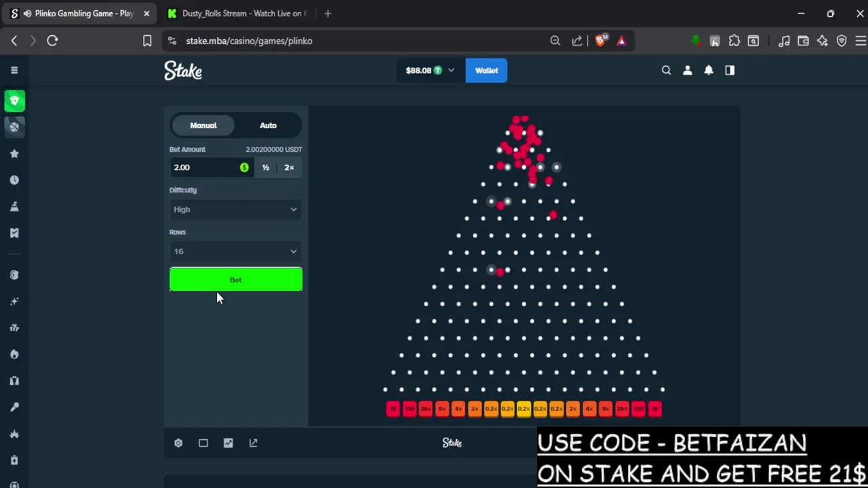Click the Brave Rewards triangle icon
This screenshot has height=488, width=868.
click(621, 41)
